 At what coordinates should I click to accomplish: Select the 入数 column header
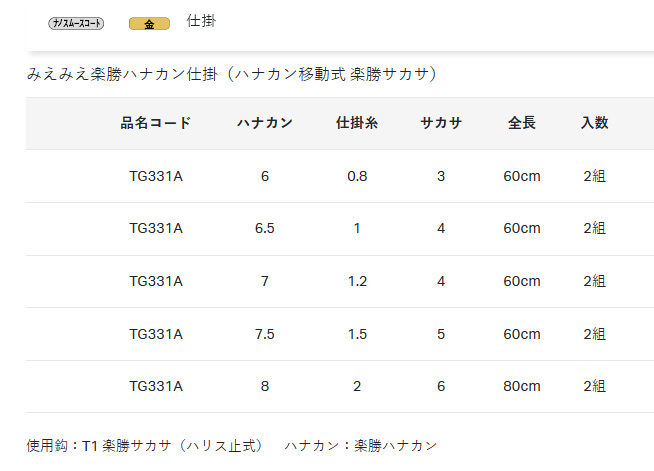click(594, 123)
